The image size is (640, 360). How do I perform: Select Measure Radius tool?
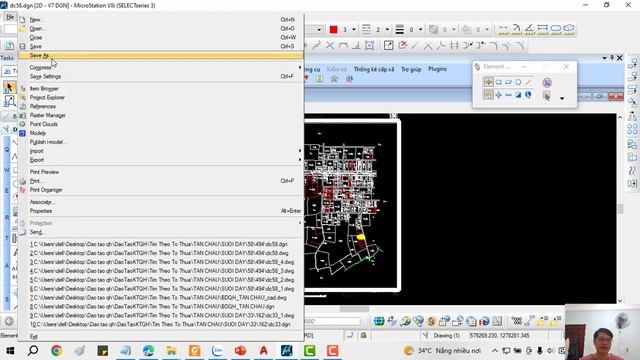[x=517, y=29]
